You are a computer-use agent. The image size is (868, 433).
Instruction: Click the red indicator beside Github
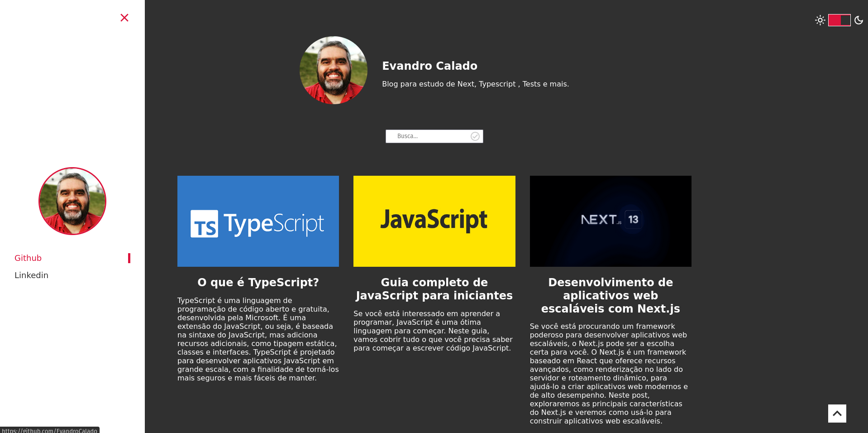pos(129,258)
